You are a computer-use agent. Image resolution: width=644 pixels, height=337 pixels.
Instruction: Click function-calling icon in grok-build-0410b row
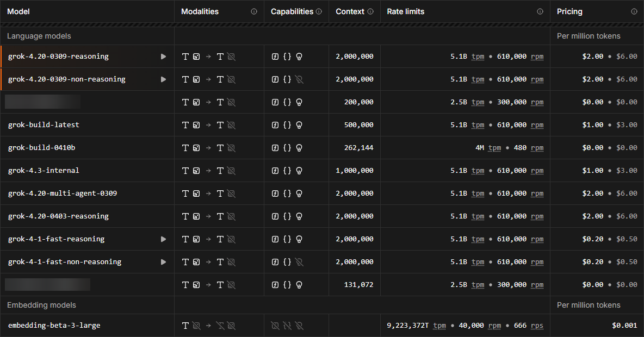point(275,148)
